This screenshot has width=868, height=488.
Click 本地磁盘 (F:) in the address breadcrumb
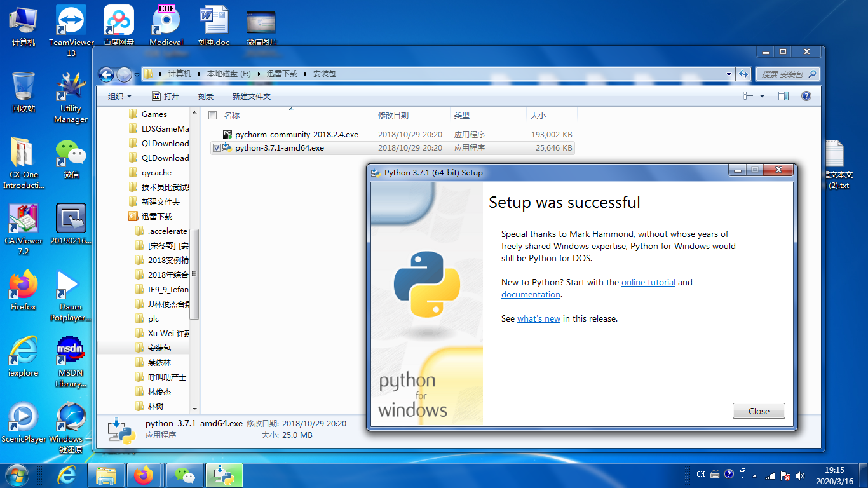tap(229, 74)
